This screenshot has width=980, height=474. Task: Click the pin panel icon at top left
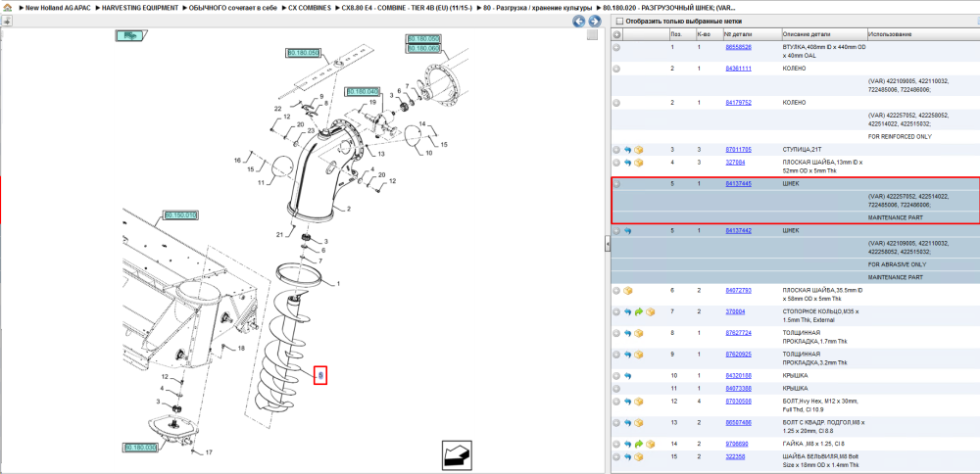pyautogui.click(x=6, y=21)
